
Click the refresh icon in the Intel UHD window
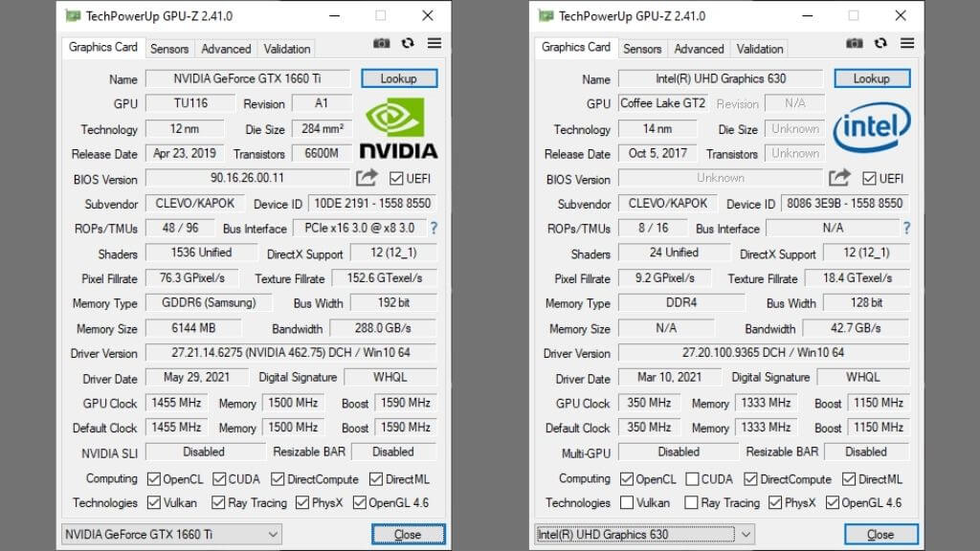[x=880, y=43]
